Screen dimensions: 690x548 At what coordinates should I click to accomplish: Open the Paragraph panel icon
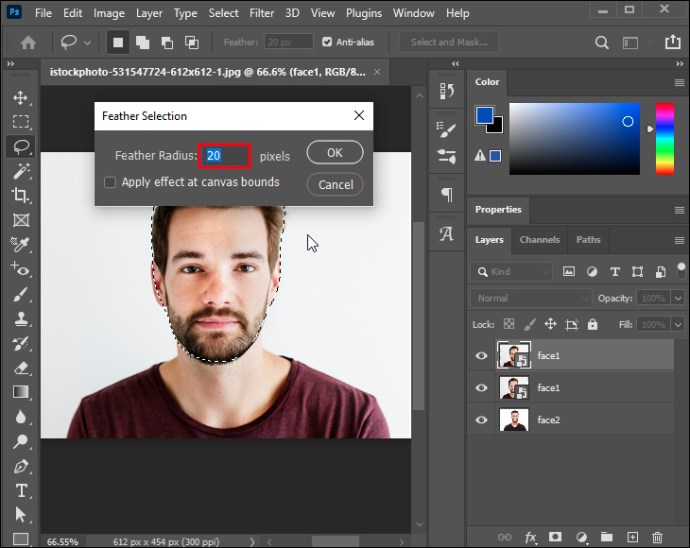tap(447, 194)
